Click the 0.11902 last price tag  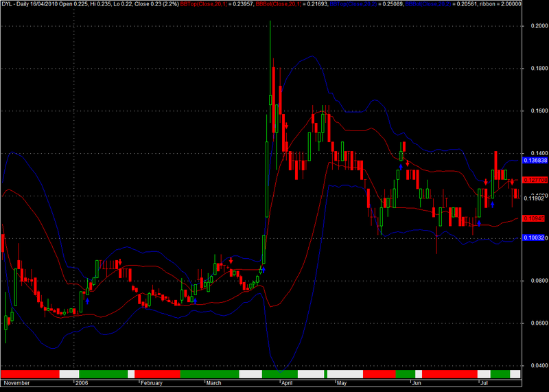tap(534, 198)
